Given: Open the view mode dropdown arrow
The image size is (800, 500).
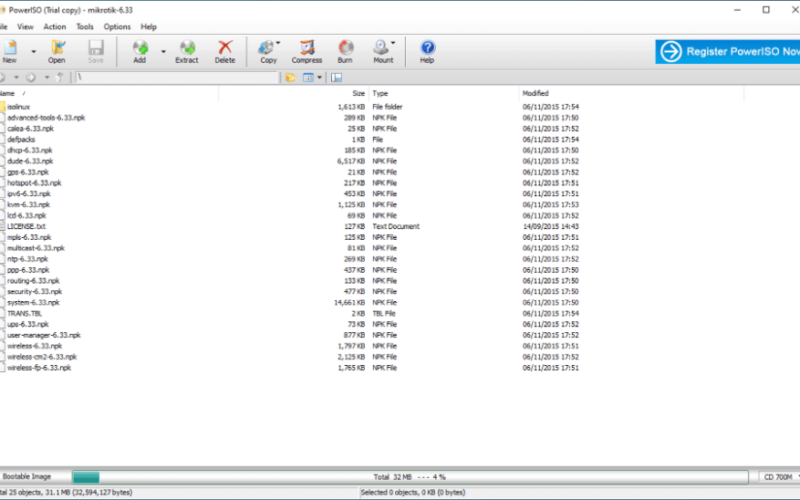Looking at the screenshot, I should click(319, 78).
